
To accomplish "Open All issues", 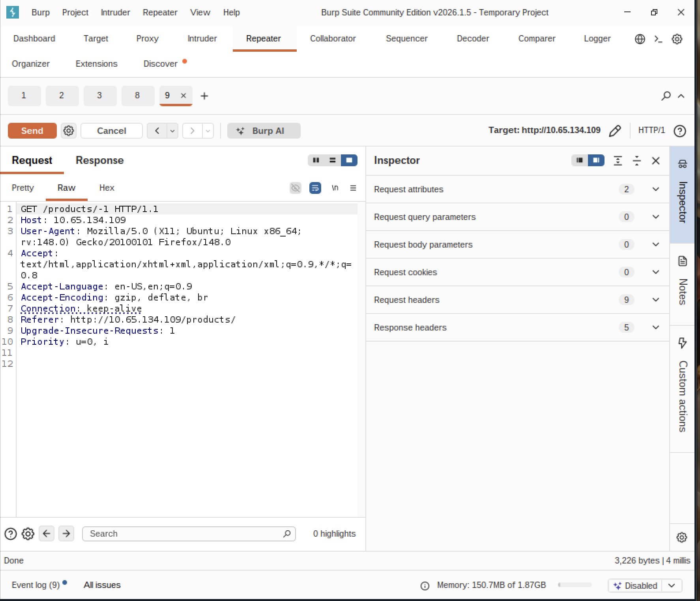I will pos(102,585).
